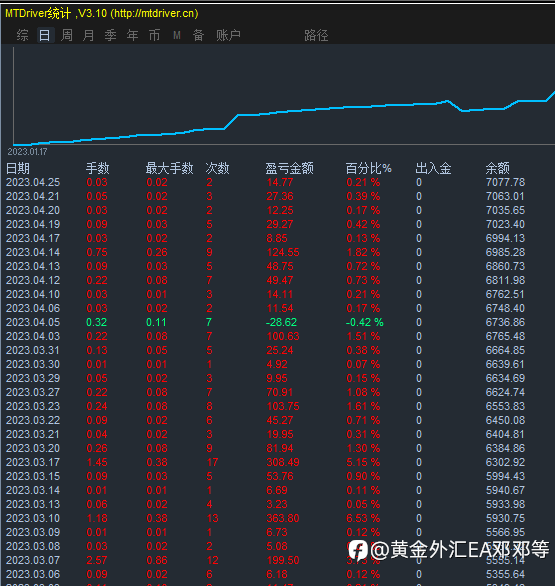Select the 2023.04.05 date cell
The height and width of the screenshot is (586, 555).
tap(33, 322)
